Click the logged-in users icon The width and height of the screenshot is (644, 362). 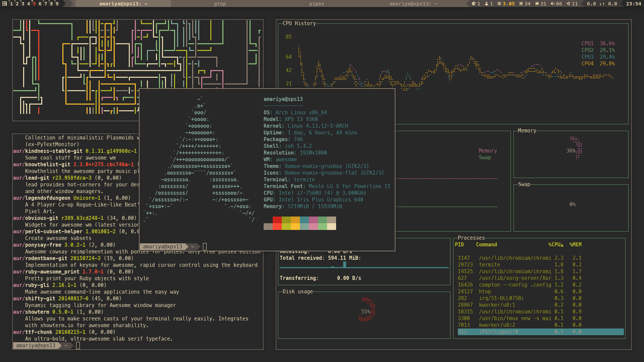tap(486, 4)
